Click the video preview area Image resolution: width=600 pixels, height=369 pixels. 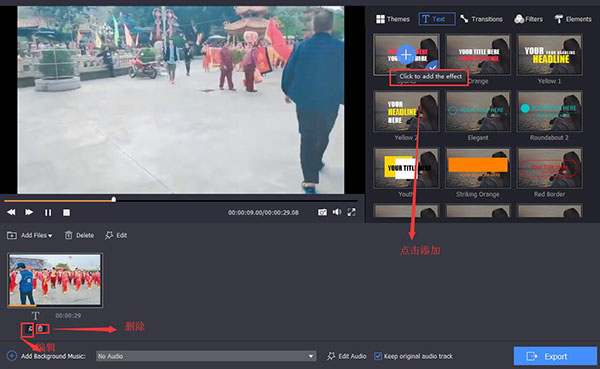coord(181,100)
